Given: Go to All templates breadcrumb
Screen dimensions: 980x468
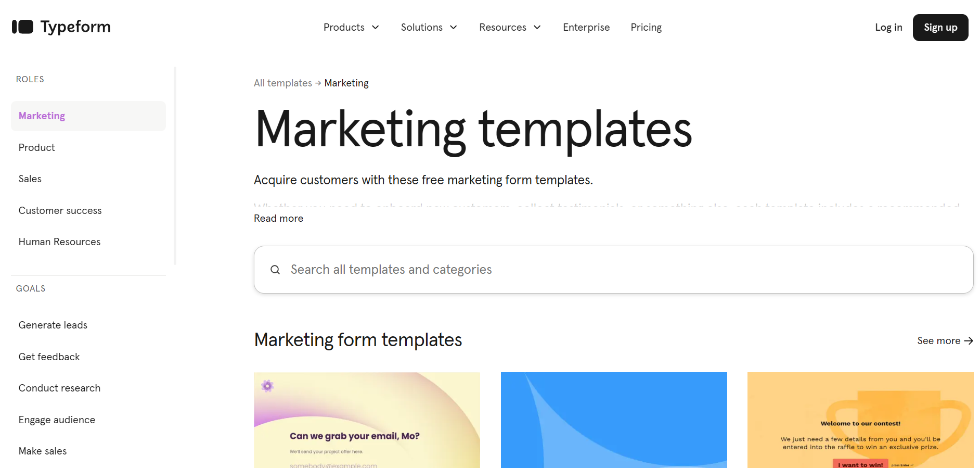Looking at the screenshot, I should tap(282, 83).
